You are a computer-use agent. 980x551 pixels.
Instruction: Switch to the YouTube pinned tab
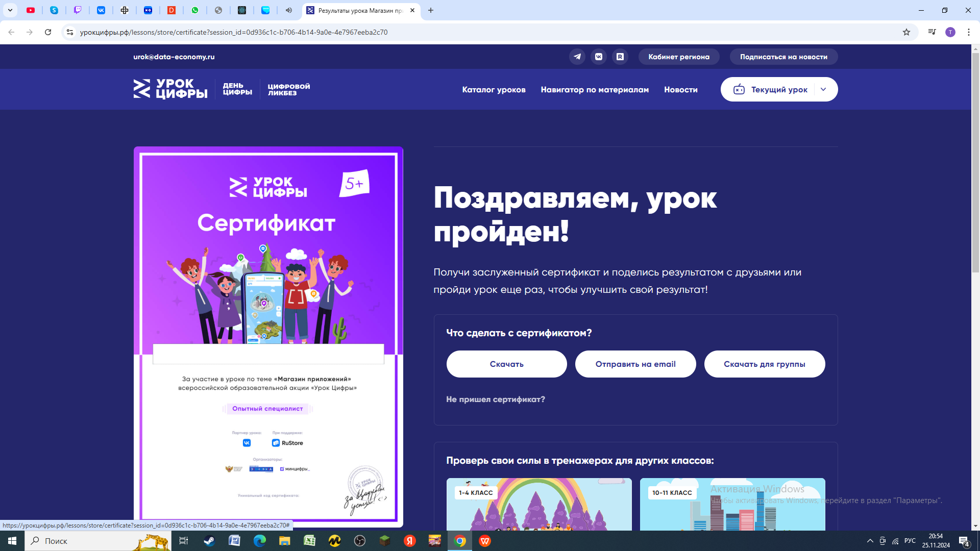click(x=31, y=10)
